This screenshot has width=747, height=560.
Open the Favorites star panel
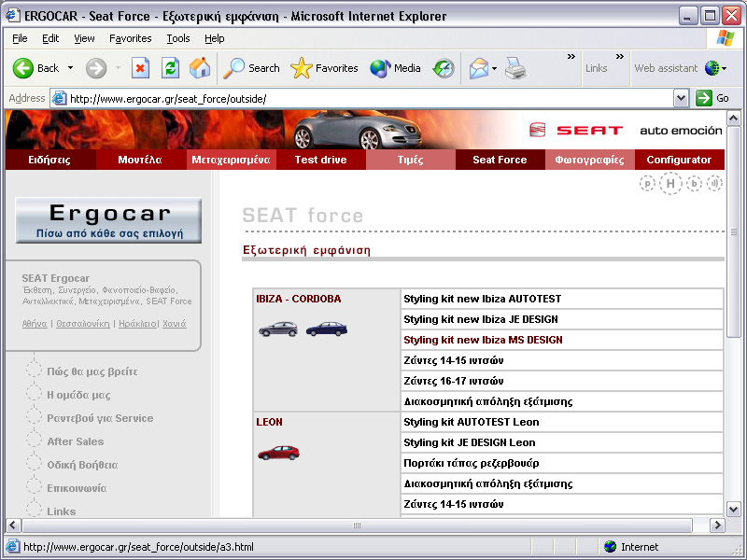coord(324,68)
